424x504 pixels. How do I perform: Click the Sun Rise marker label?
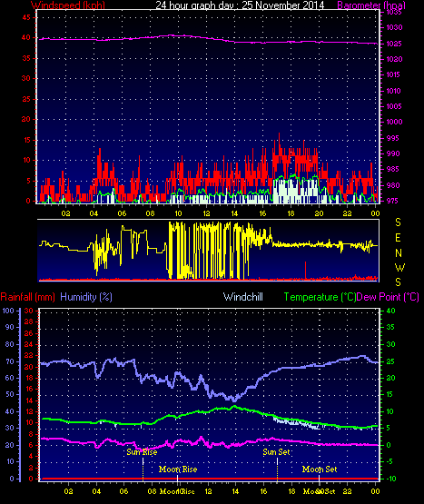click(x=142, y=452)
